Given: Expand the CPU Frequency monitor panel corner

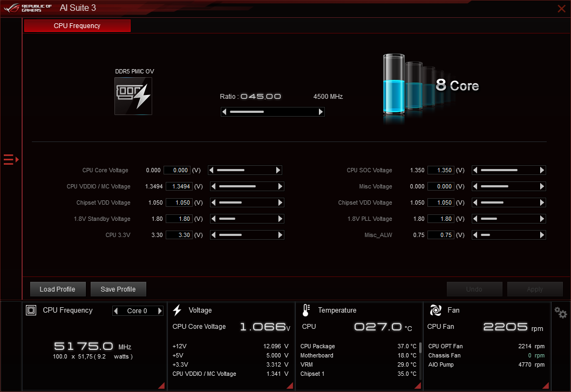Looking at the screenshot, I should tap(161, 386).
